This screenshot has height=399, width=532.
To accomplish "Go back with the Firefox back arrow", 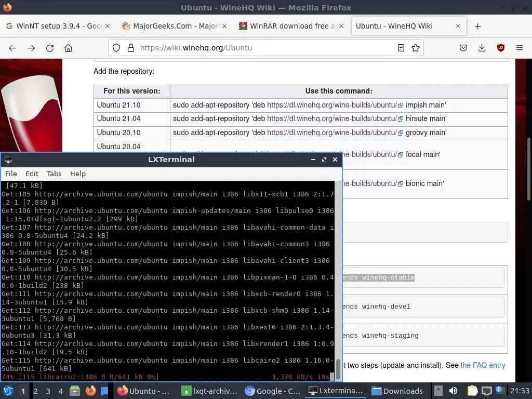I will tap(12, 48).
